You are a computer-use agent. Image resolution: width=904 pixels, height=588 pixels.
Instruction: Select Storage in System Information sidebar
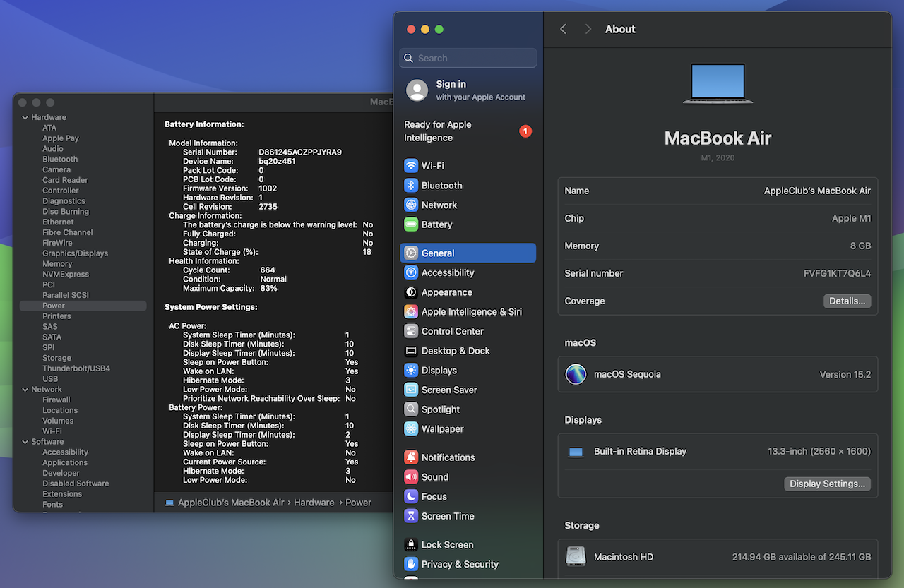[56, 358]
